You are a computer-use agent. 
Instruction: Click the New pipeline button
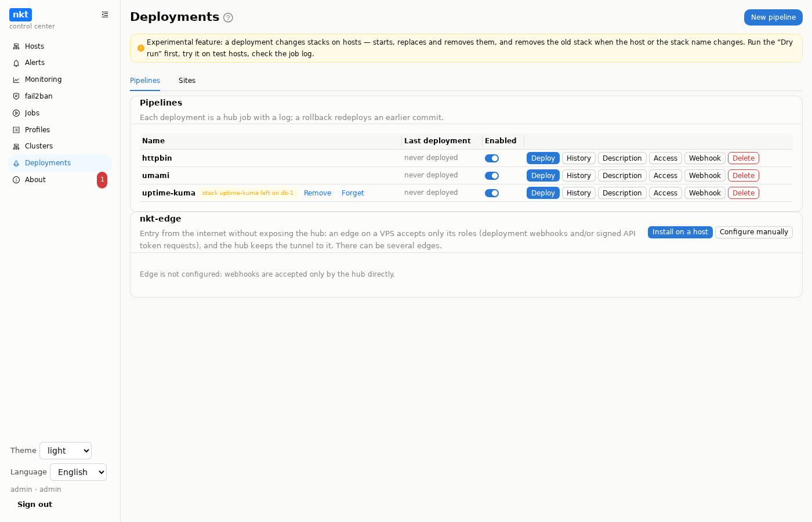point(773,17)
